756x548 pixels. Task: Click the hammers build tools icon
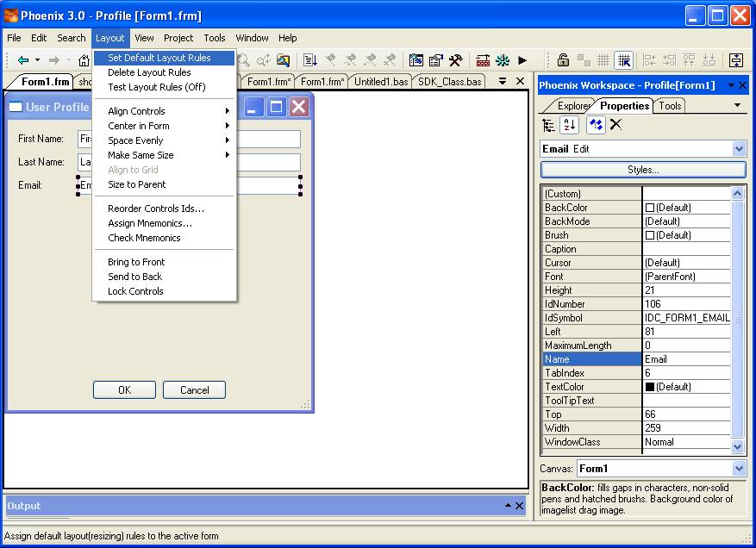point(456,60)
